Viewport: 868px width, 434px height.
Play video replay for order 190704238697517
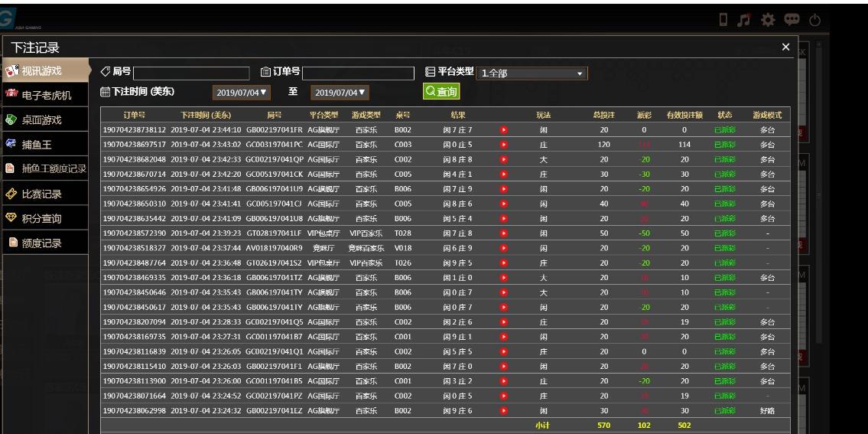[504, 145]
